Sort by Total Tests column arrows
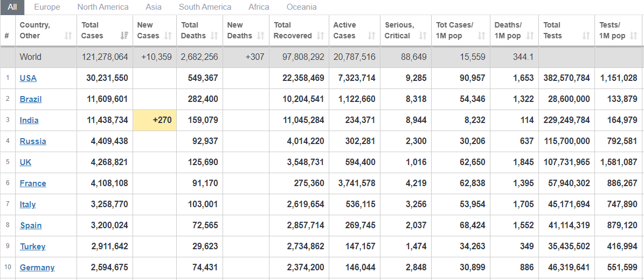 click(x=586, y=36)
